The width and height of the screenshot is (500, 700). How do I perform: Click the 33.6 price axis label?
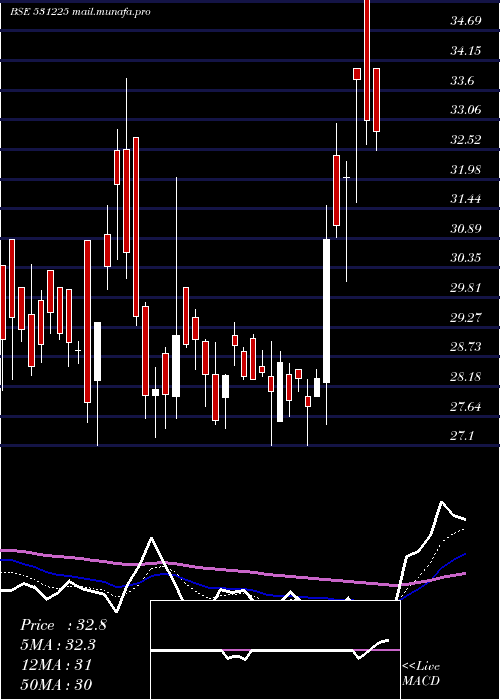pyautogui.click(x=462, y=81)
